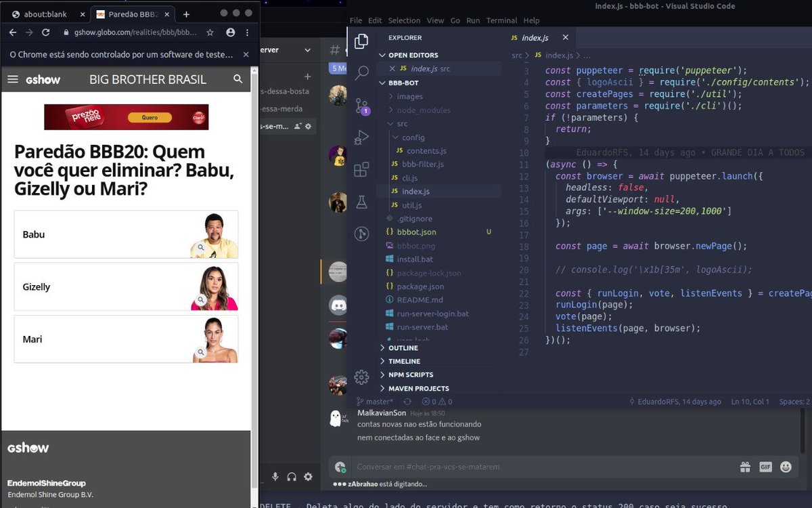
Task: Open the Test flask view in VS Code
Action: [x=361, y=202]
